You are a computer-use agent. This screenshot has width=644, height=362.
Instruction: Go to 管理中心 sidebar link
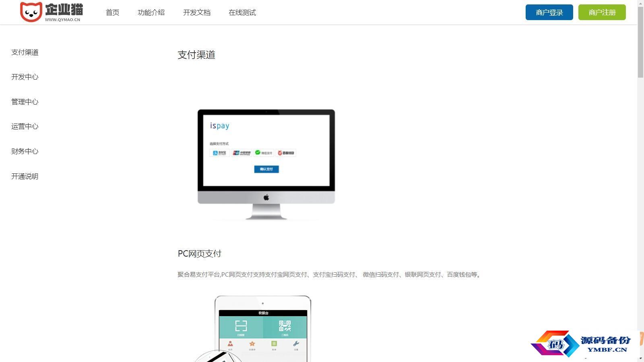tap(25, 102)
